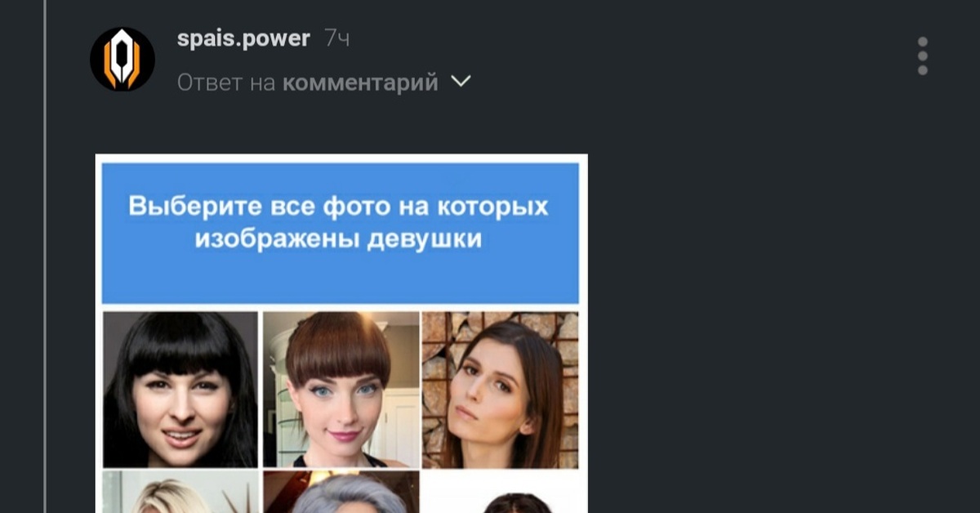The height and width of the screenshot is (513, 980).
Task: Click the text "Выберите все фото на которых"
Action: (338, 206)
